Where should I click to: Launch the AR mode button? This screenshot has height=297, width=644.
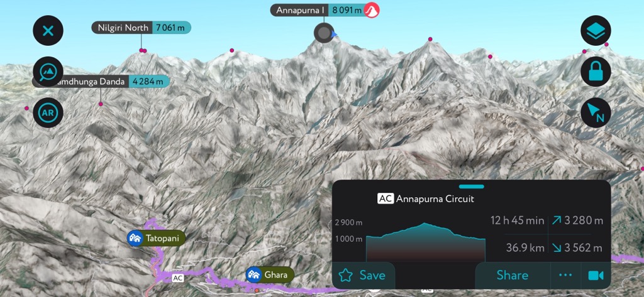coord(48,113)
